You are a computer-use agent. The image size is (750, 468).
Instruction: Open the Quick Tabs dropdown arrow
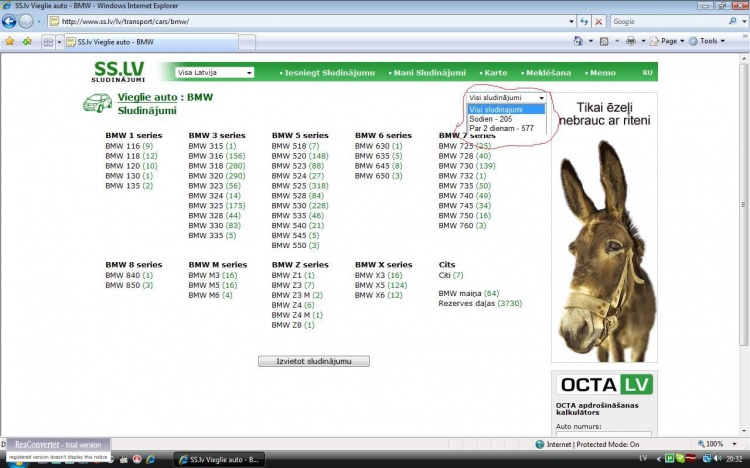(59, 42)
